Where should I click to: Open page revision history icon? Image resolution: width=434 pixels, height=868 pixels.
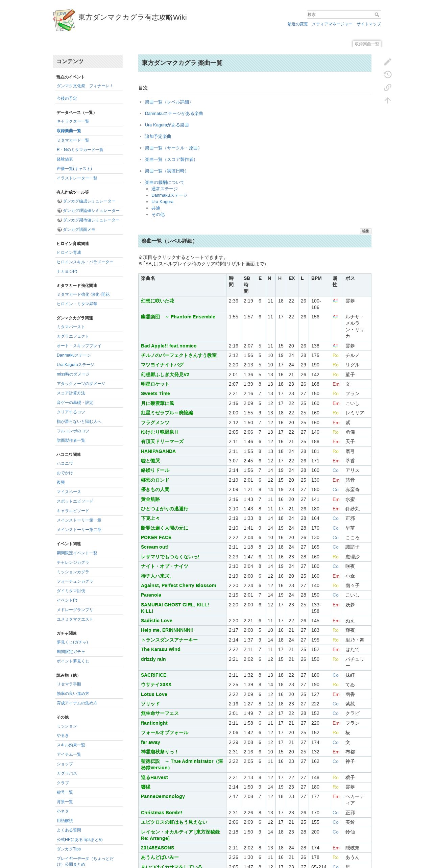coord(388,74)
